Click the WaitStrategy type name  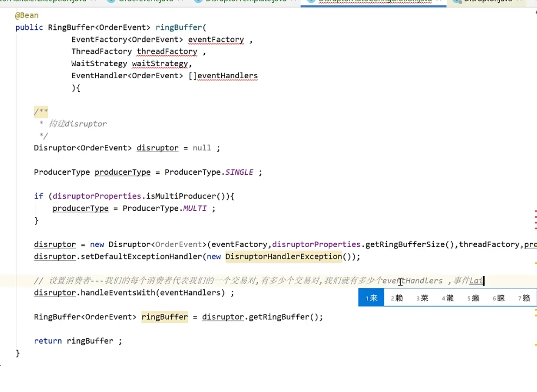[99, 64]
